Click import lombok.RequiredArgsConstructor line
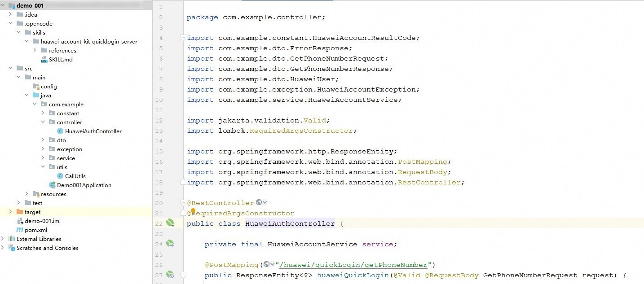Screen dimensions: 644x284 coord(272,131)
